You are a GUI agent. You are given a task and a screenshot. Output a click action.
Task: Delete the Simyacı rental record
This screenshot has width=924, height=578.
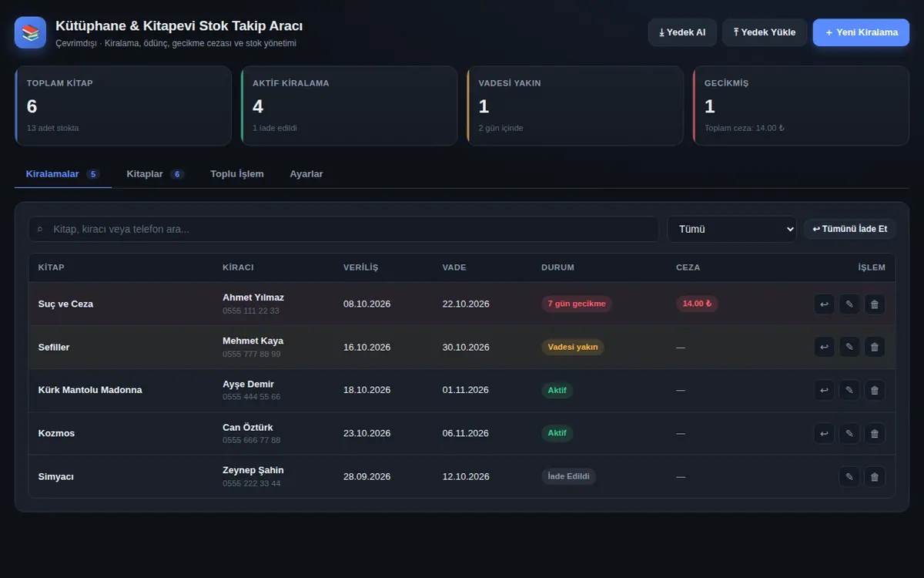875,476
